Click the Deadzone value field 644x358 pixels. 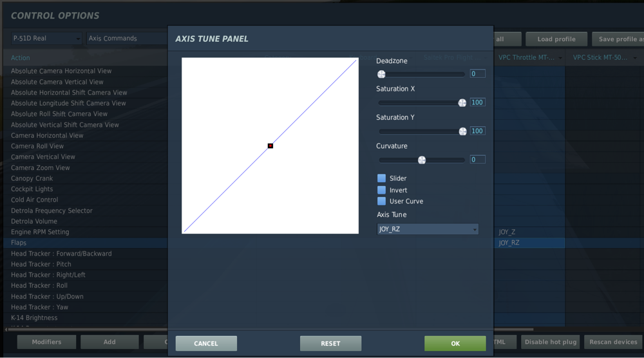click(477, 74)
